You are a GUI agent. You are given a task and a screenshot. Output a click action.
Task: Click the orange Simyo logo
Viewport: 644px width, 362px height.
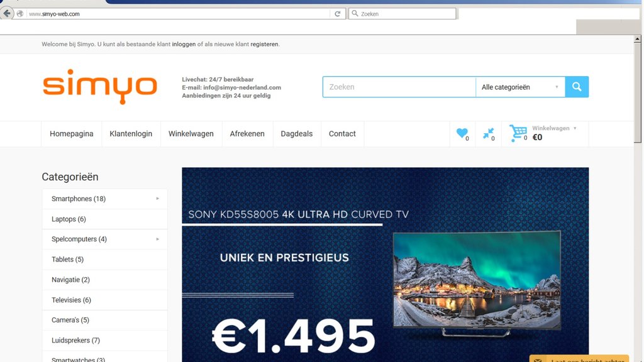point(100,87)
